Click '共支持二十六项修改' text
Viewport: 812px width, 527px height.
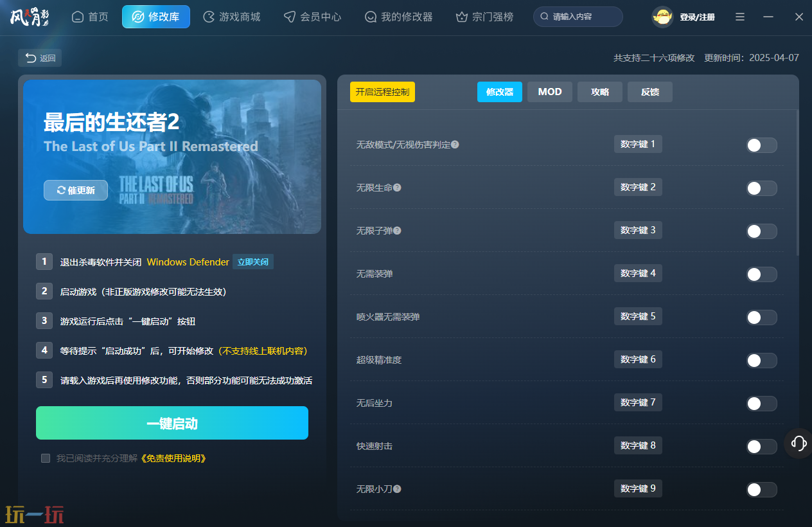654,58
